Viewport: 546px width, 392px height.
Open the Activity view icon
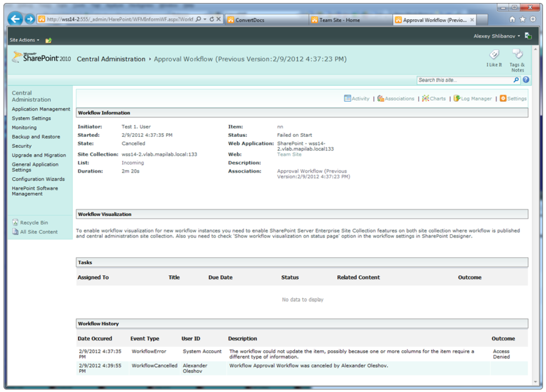(348, 99)
